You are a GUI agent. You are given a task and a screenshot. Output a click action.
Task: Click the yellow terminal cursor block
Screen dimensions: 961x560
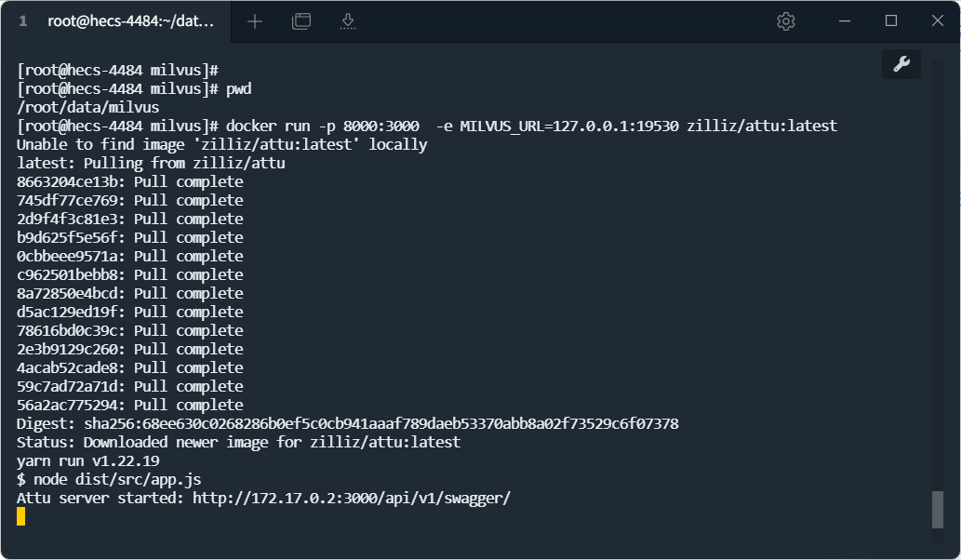(20, 516)
